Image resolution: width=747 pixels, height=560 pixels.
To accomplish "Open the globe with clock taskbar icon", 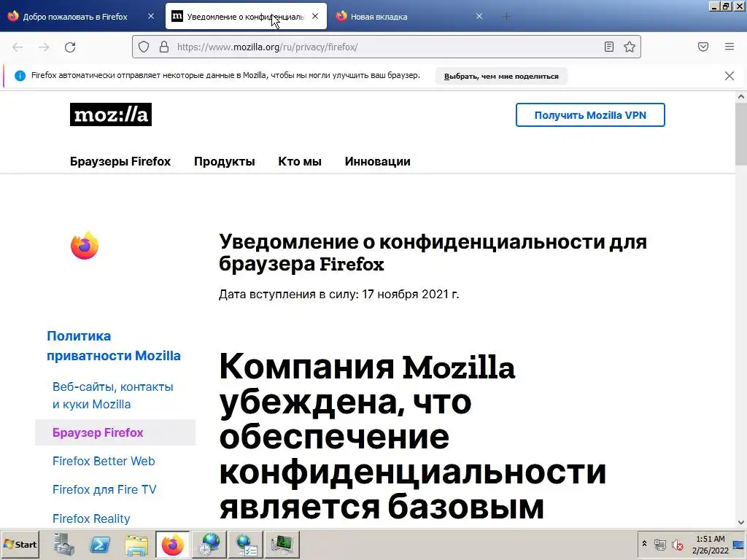I will click(x=209, y=544).
